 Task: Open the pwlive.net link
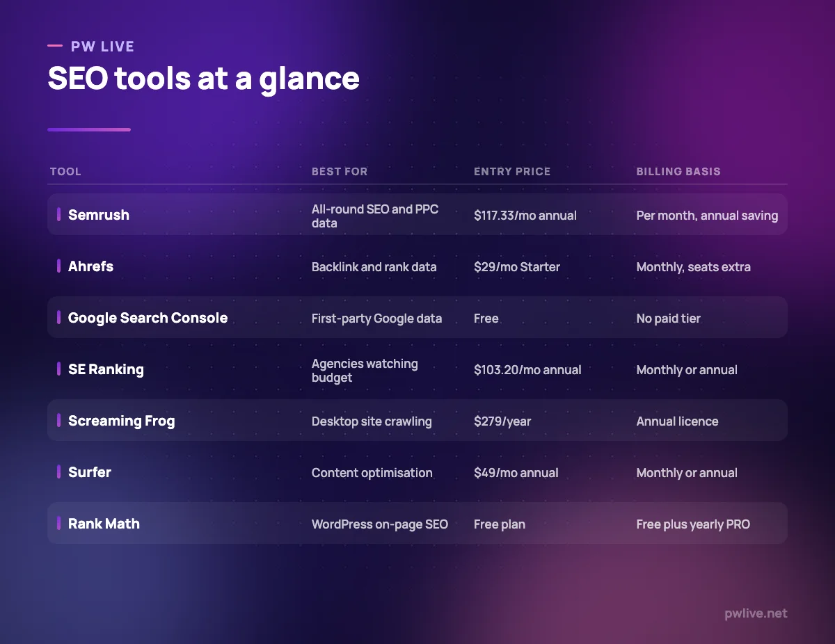[756, 613]
